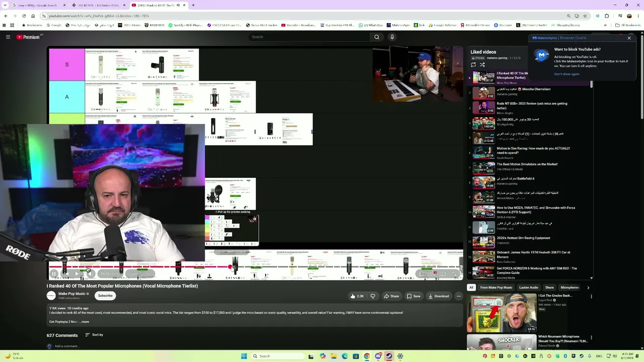This screenshot has height=362, width=644.
Task: Close the Malwarebytes Browser Guard popup
Action: (x=629, y=38)
